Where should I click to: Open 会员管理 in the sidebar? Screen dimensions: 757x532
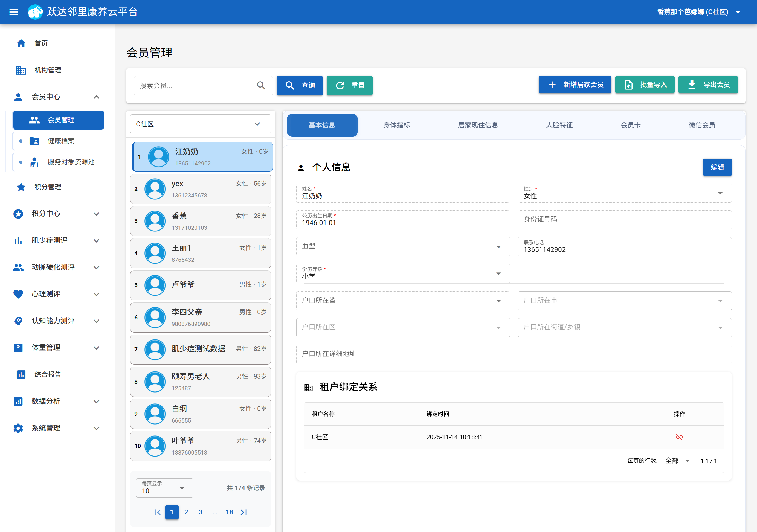point(58,120)
